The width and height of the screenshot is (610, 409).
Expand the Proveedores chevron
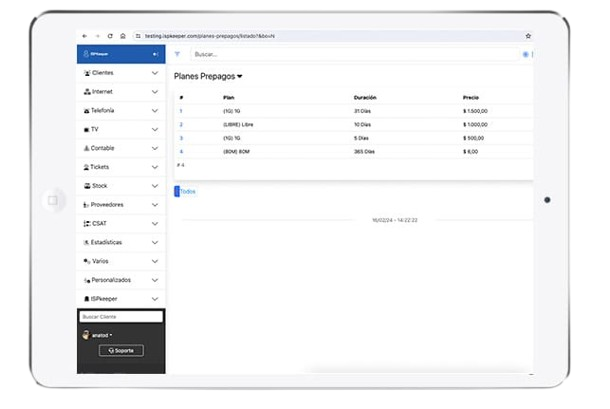tap(155, 205)
